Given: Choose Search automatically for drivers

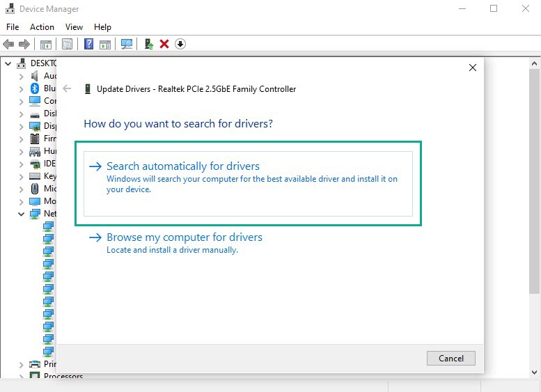Looking at the screenshot, I should (x=248, y=184).
